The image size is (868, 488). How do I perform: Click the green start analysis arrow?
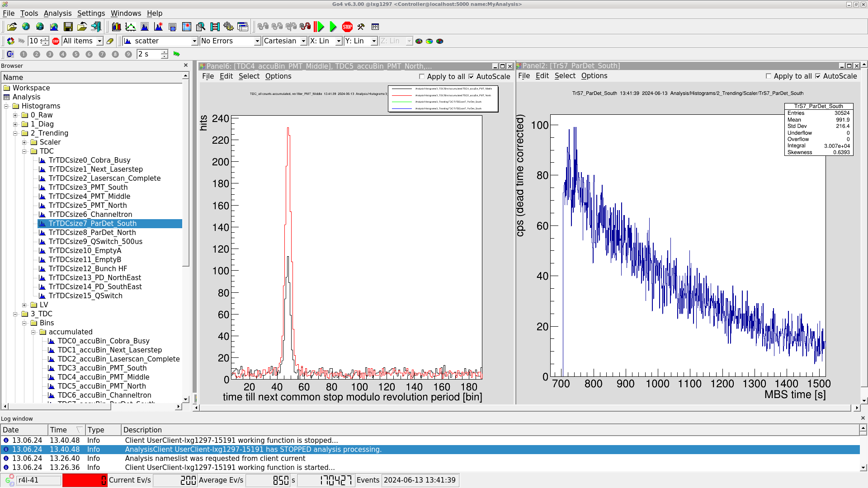coord(333,27)
